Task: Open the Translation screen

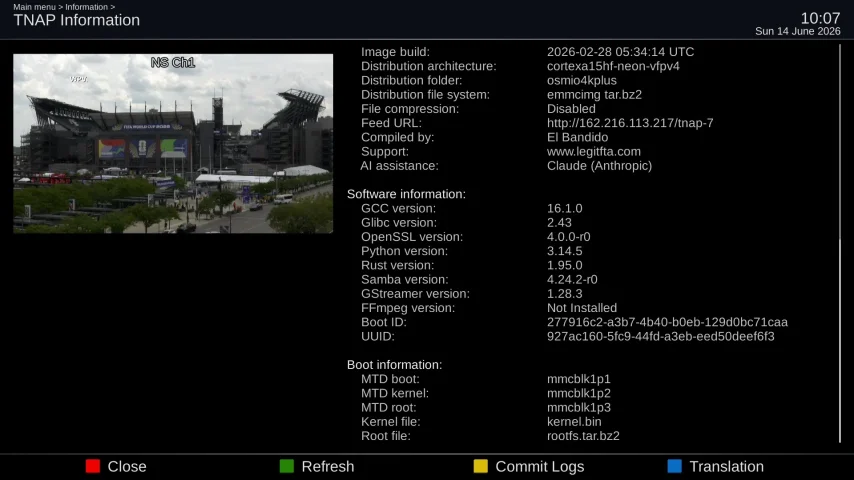Action: (x=727, y=466)
